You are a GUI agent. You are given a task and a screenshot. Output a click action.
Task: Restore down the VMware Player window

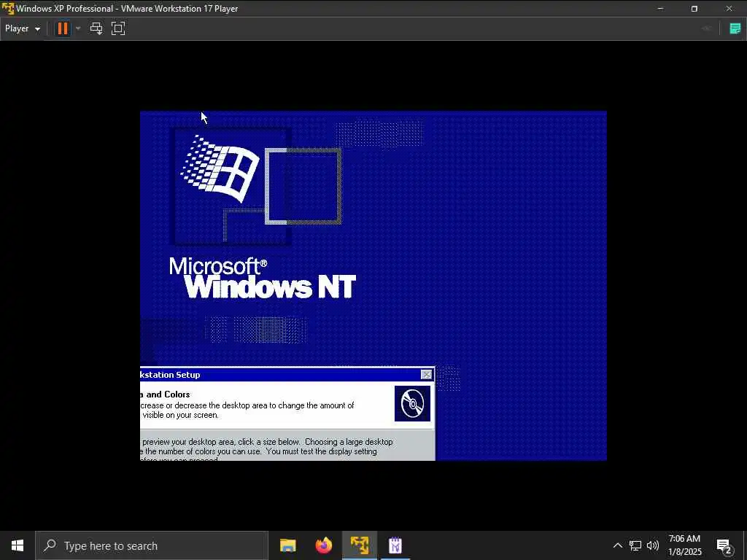(x=694, y=9)
